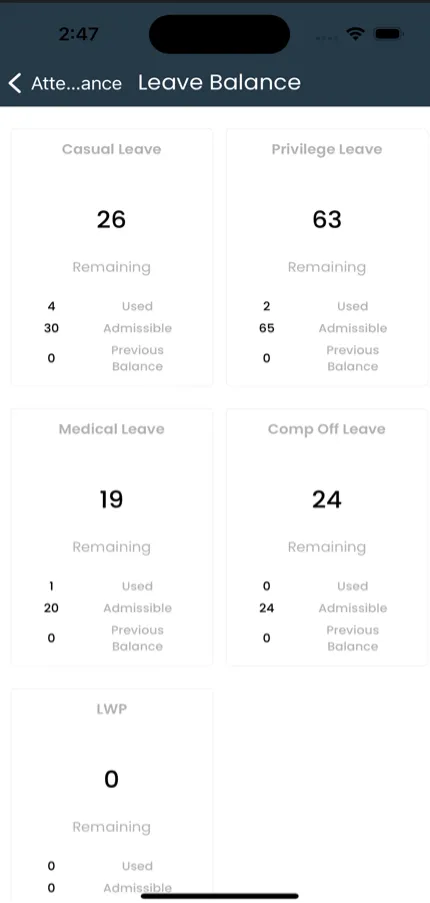Tap LWP remaining count 0
430x903 pixels.
111,779
